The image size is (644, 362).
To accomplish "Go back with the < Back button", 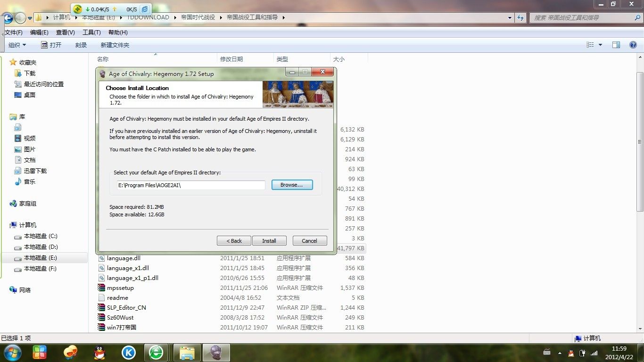I will (234, 241).
